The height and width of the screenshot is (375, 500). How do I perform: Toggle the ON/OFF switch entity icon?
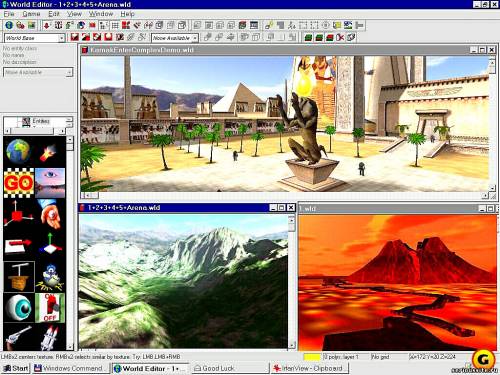50,308
